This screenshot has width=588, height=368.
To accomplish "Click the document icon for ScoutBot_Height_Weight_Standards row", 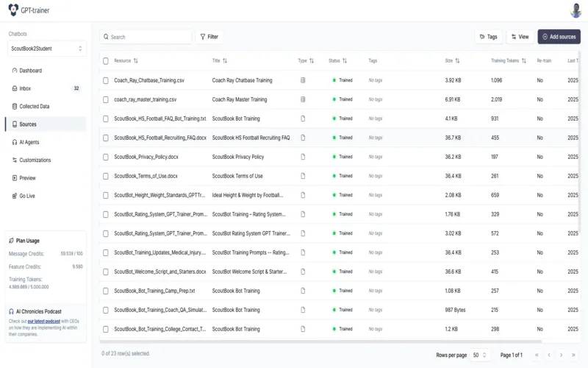I will tap(303, 195).
